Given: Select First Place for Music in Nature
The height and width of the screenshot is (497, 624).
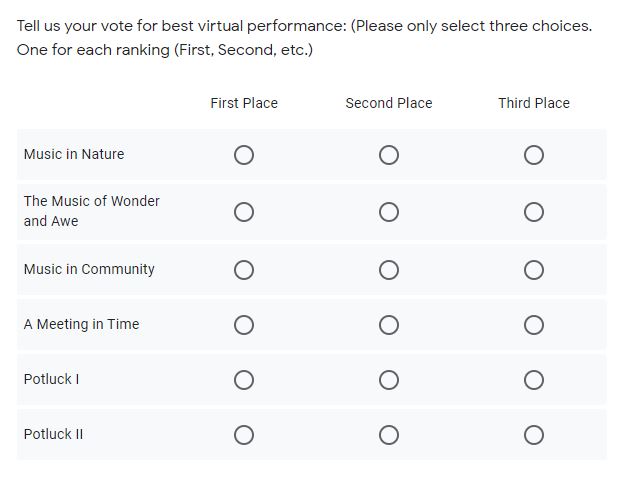Looking at the screenshot, I should [x=244, y=155].
